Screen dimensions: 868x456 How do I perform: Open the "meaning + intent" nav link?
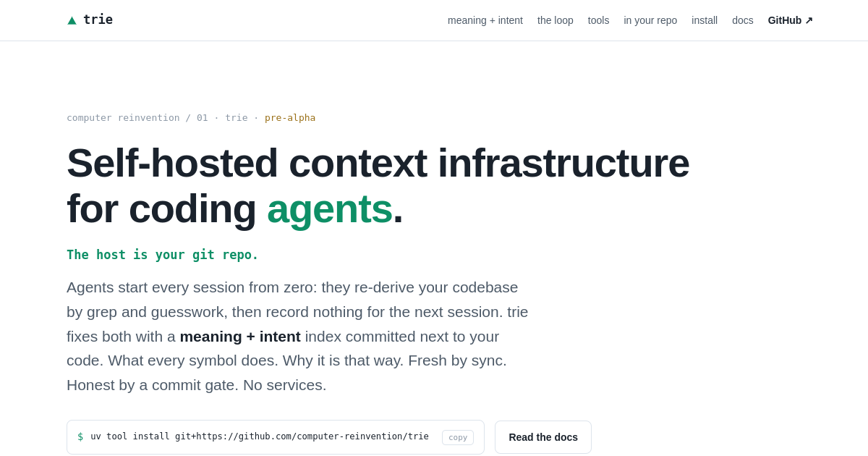coord(485,20)
